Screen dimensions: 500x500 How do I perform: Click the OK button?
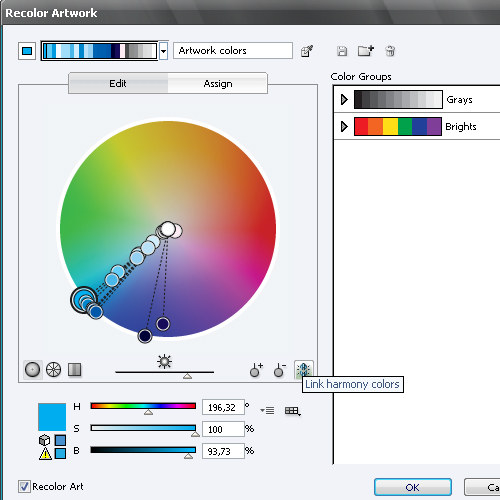pyautogui.click(x=413, y=487)
